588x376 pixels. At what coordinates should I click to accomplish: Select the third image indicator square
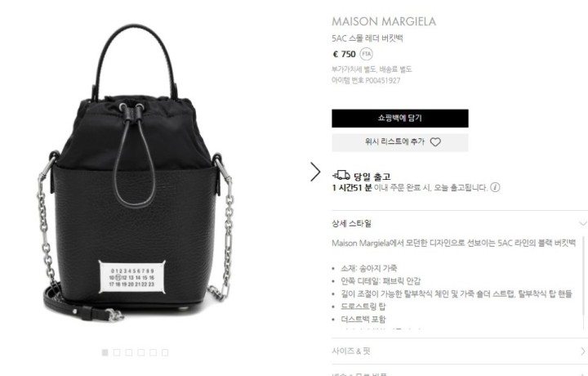tap(129, 352)
